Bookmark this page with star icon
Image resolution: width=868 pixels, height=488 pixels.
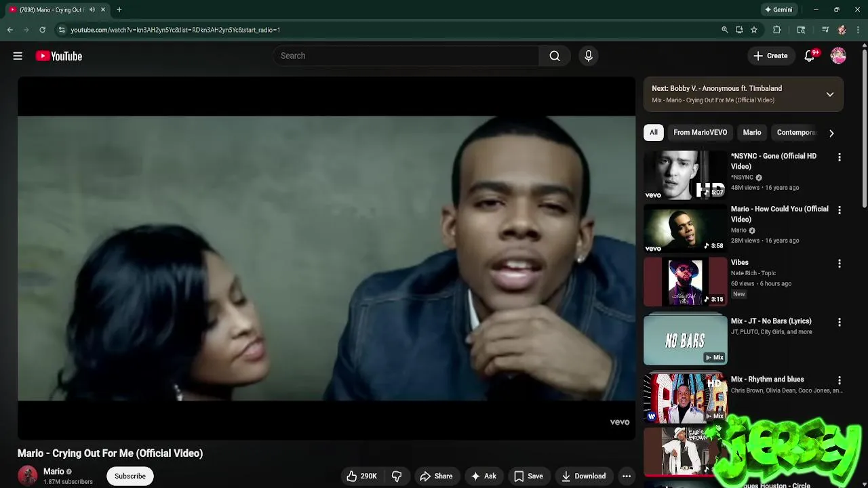754,30
